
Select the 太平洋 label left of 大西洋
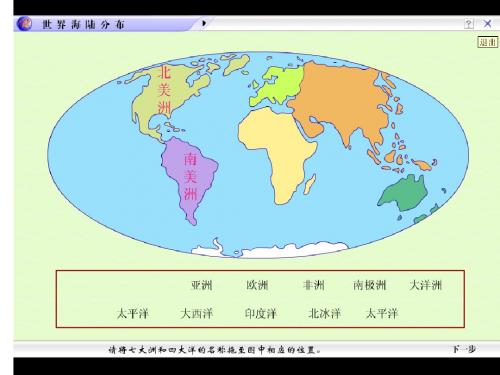(132, 314)
